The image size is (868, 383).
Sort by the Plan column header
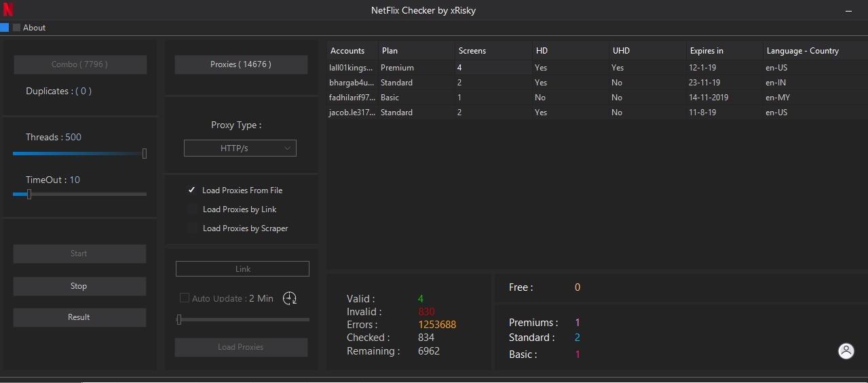(x=417, y=51)
